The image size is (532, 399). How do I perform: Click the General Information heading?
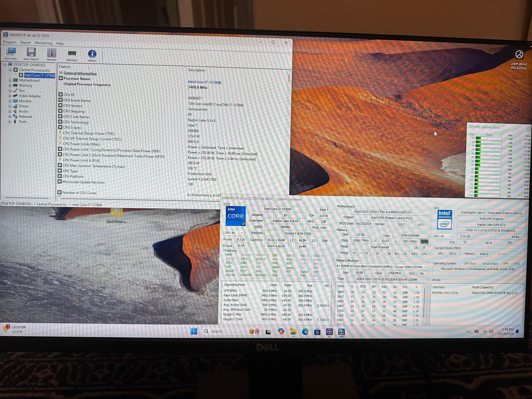pos(80,73)
